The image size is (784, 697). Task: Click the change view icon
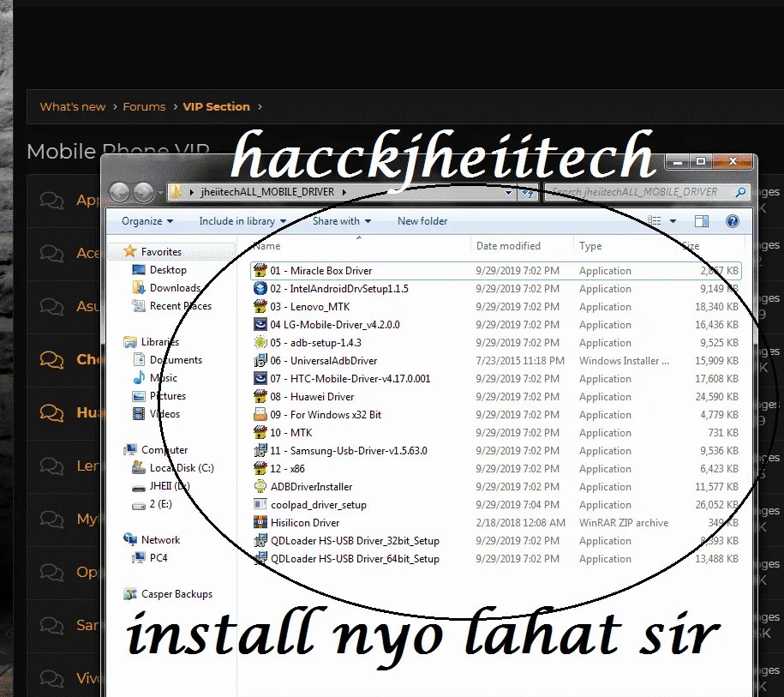pos(654,220)
